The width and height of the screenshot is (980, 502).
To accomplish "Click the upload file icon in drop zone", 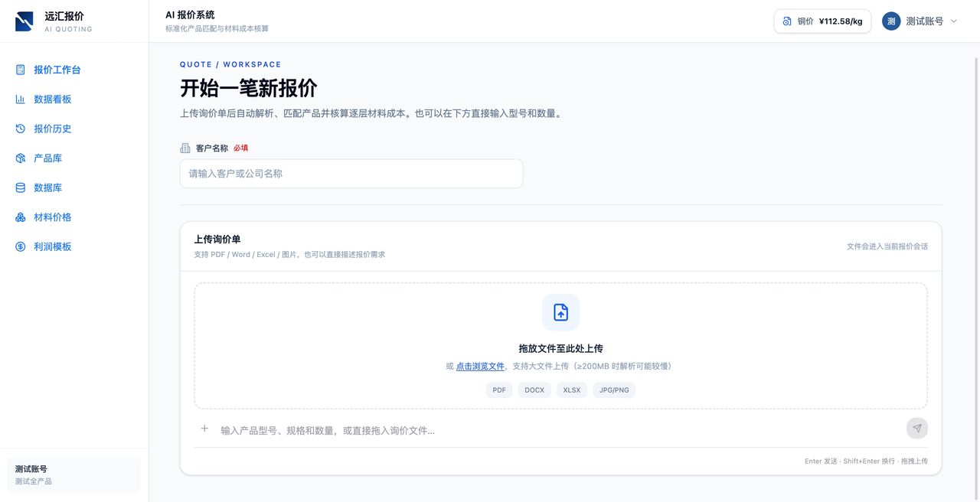I will click(560, 312).
